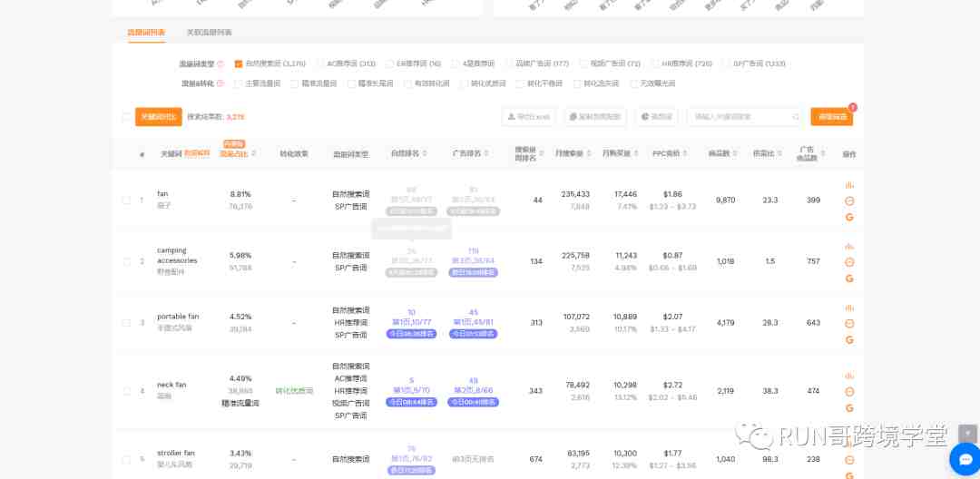Click the 导出Excel button
The height and width of the screenshot is (479, 980).
pos(528,117)
